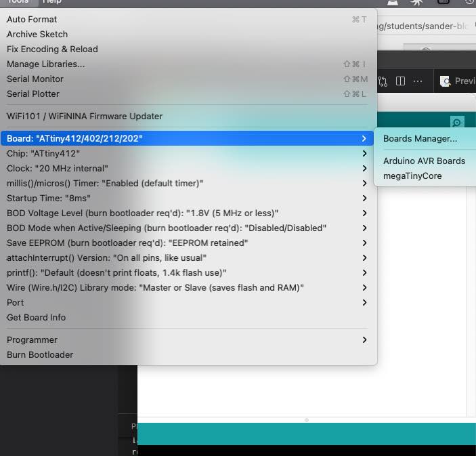Open the Preview button in the background window
The width and height of the screenshot is (476, 456).
(x=458, y=81)
